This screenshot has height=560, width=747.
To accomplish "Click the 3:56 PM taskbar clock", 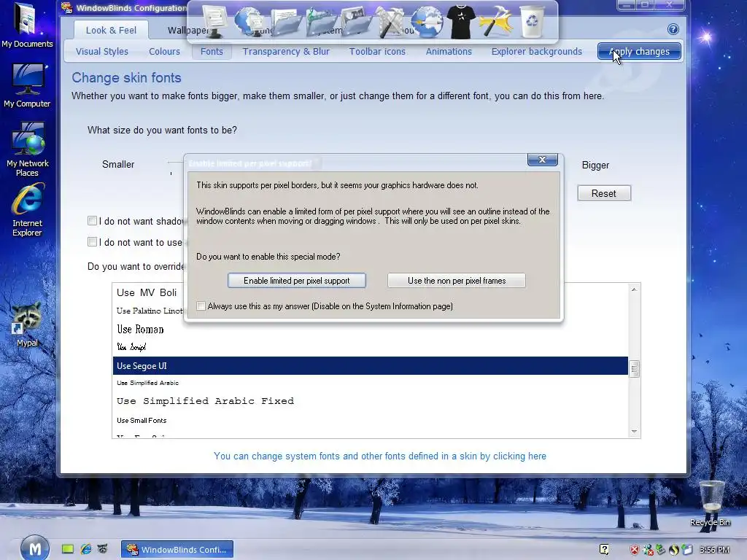I will (715, 550).
